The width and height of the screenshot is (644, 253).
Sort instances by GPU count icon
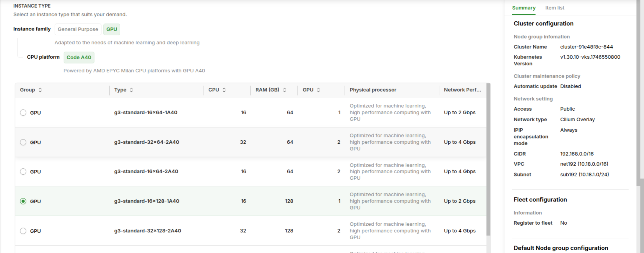[x=318, y=90]
